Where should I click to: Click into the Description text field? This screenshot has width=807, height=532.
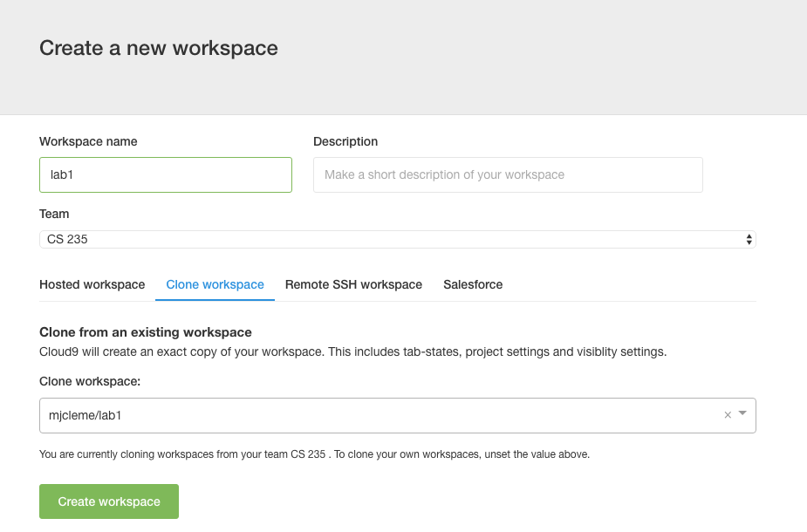(508, 174)
